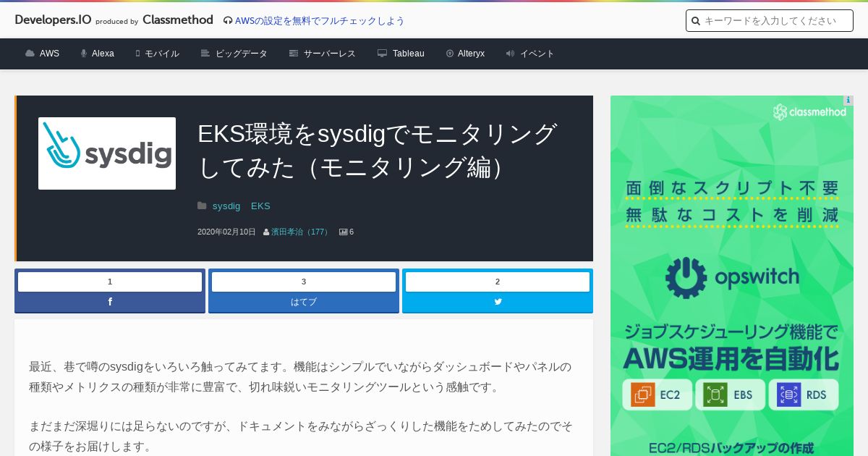868x456 pixels.
Task: Open the Tableau menu item
Action: (x=409, y=54)
